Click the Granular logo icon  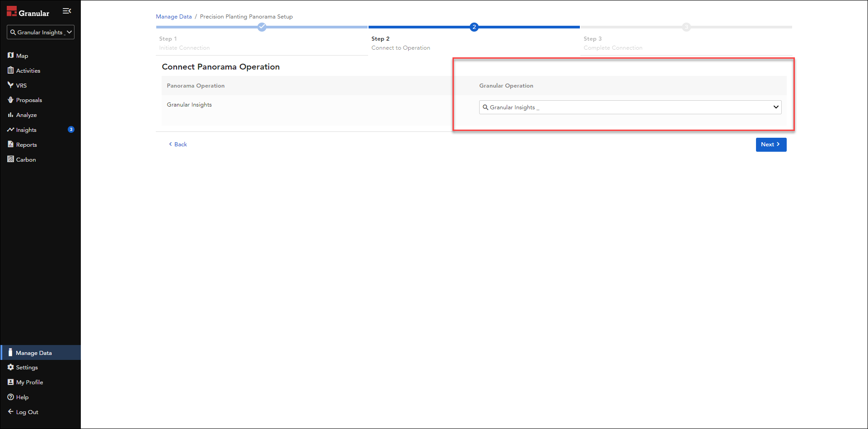pos(12,11)
